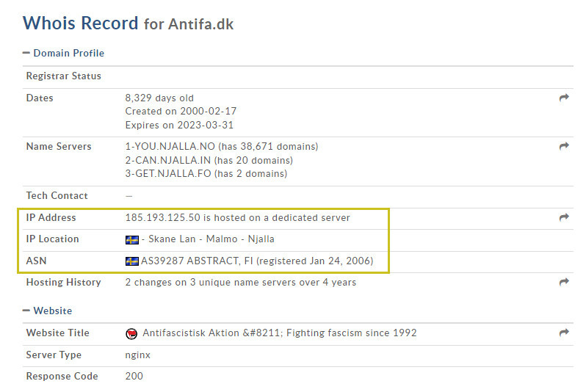The image size is (586, 392).
Task: Click the 'Website Title' row label
Action: [57, 333]
